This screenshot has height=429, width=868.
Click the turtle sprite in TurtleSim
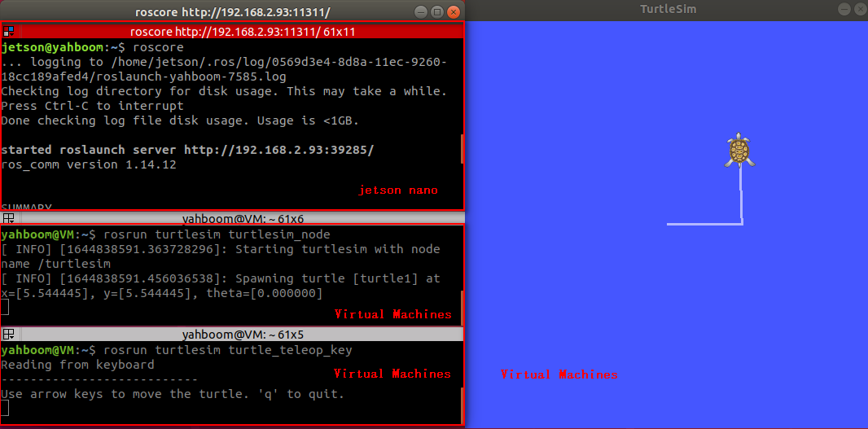click(740, 150)
